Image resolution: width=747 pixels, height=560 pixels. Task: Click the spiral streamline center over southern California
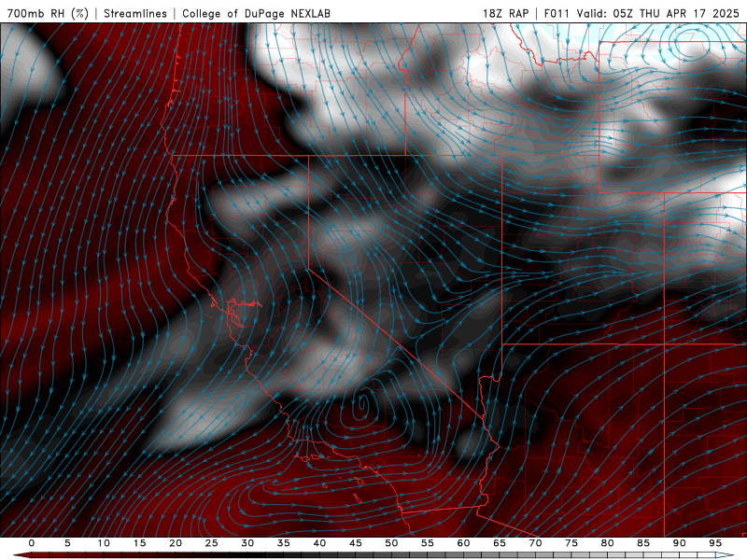pyautogui.click(x=361, y=405)
